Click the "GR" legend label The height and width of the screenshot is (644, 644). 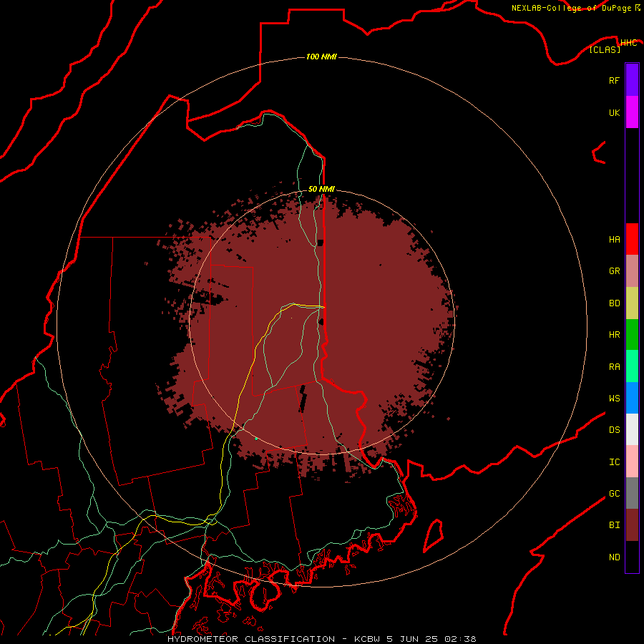tap(614, 271)
